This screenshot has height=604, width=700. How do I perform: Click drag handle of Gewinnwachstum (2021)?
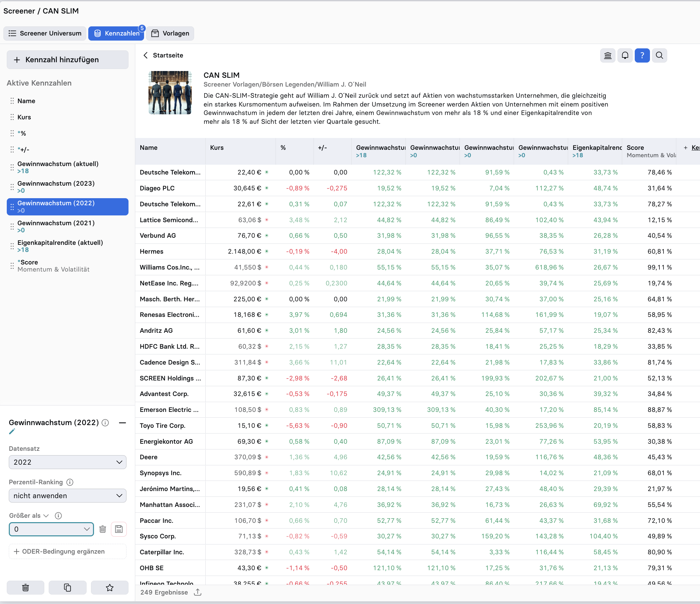coord(12,227)
